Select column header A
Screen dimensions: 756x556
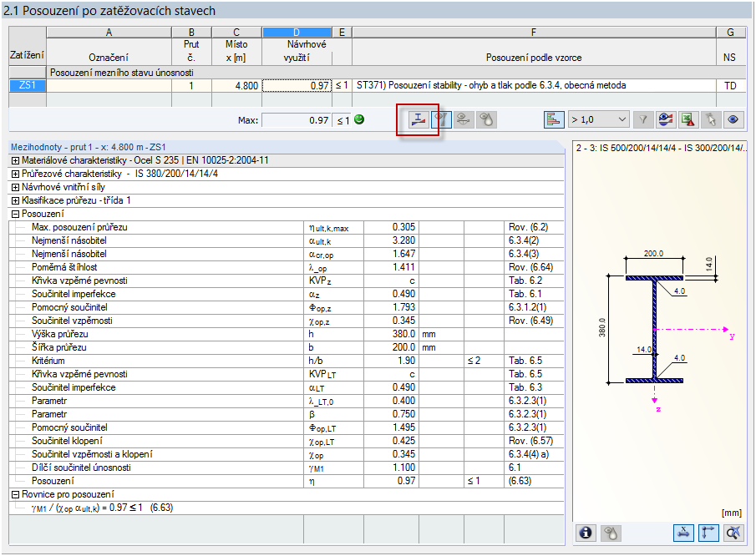(x=109, y=33)
